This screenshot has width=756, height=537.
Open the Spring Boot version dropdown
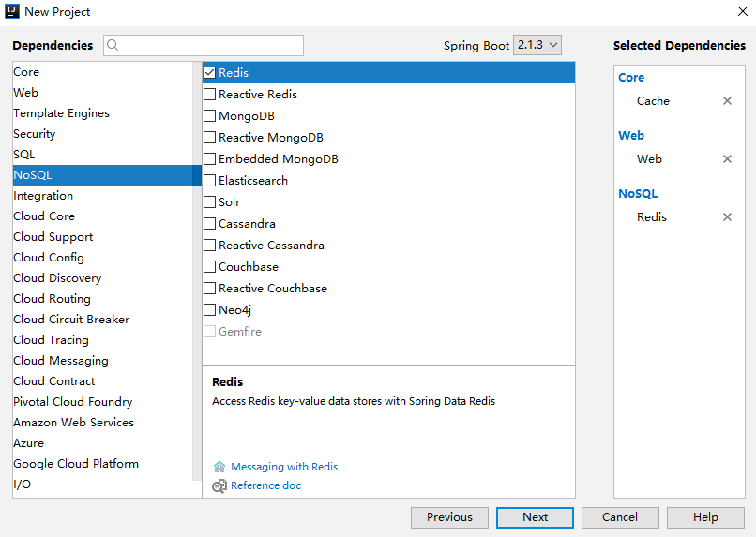[x=537, y=45]
